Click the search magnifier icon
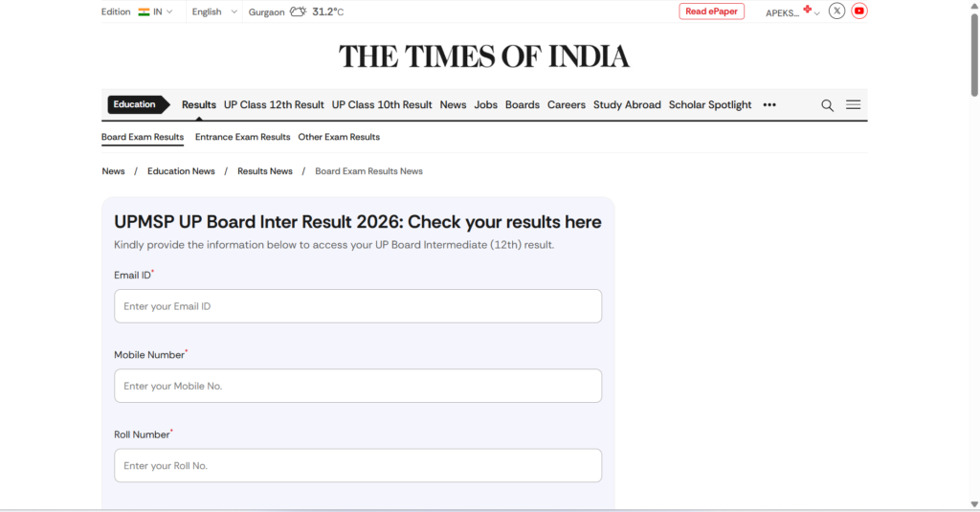The width and height of the screenshot is (980, 512). pyautogui.click(x=827, y=105)
